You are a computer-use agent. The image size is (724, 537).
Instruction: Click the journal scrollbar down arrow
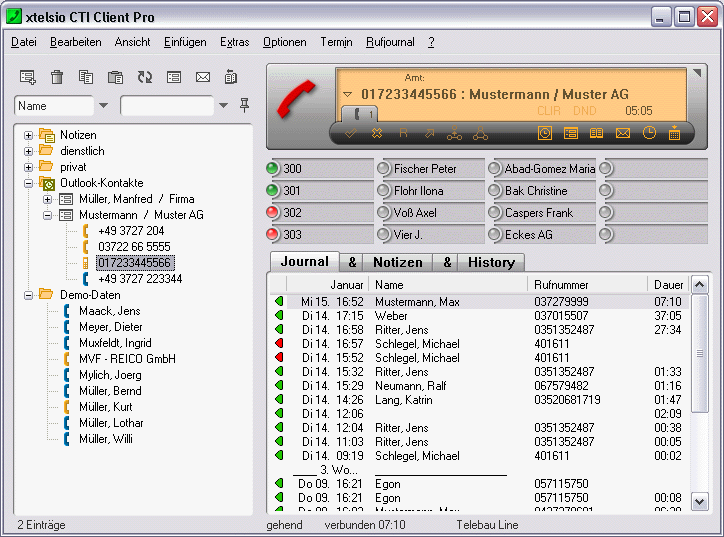(699, 501)
